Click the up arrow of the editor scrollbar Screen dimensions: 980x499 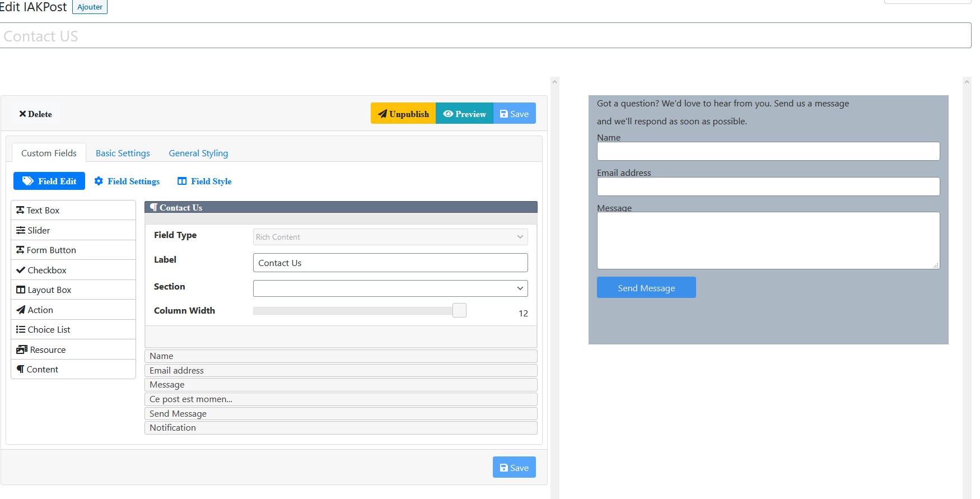tap(554, 82)
